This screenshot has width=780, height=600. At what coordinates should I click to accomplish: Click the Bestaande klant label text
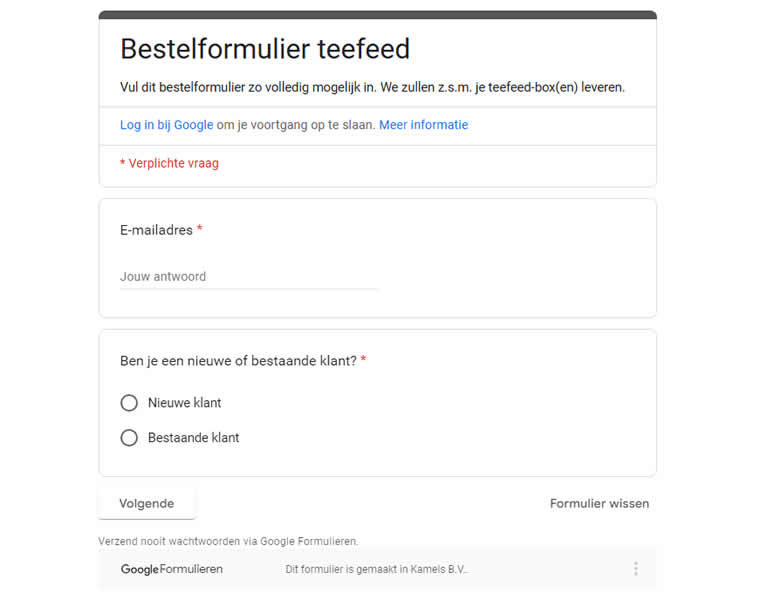tap(194, 438)
